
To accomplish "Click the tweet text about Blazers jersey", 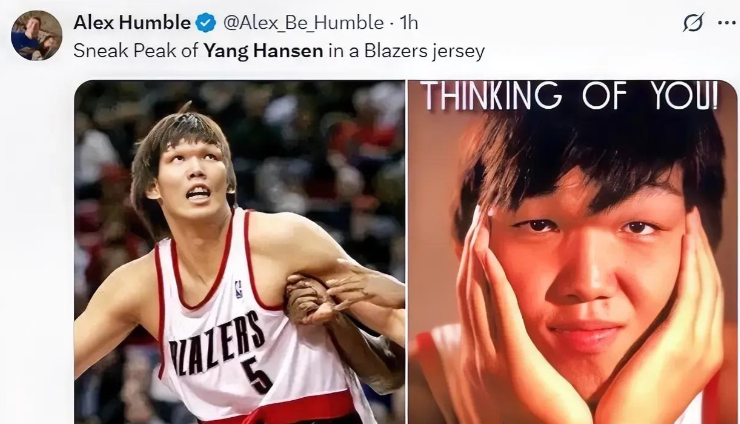I will (279, 51).
